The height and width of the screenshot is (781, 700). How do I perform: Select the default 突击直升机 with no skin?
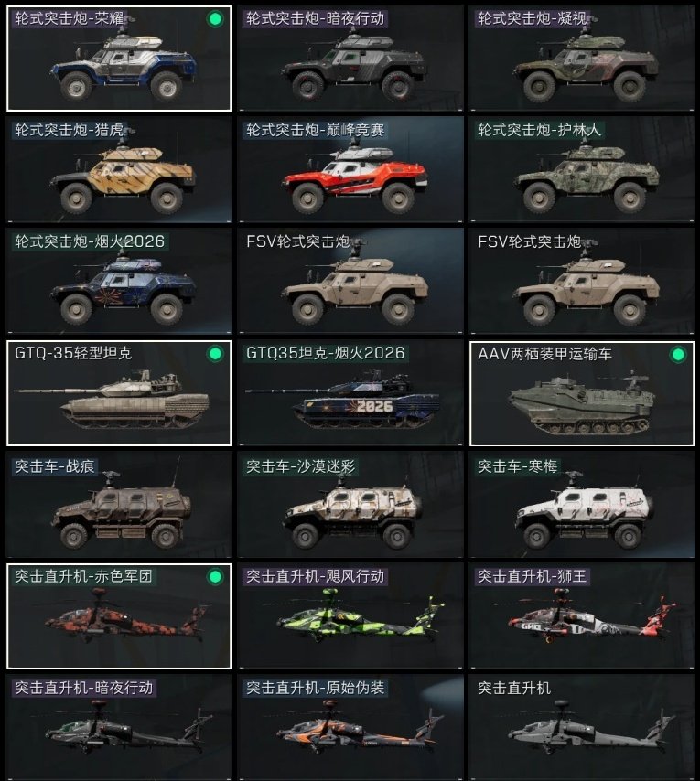(582, 727)
